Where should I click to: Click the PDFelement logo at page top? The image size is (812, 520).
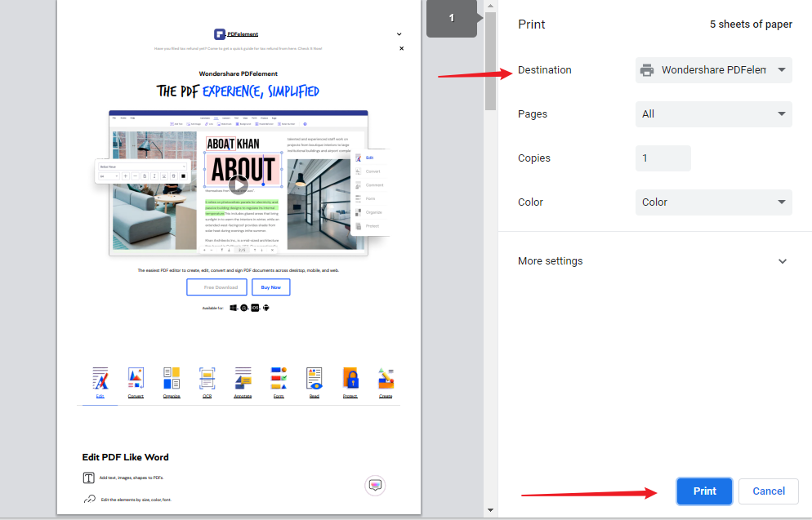(x=236, y=34)
